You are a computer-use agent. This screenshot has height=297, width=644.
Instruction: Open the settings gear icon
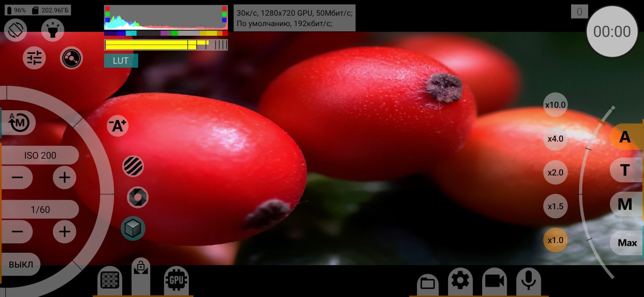coord(460,281)
